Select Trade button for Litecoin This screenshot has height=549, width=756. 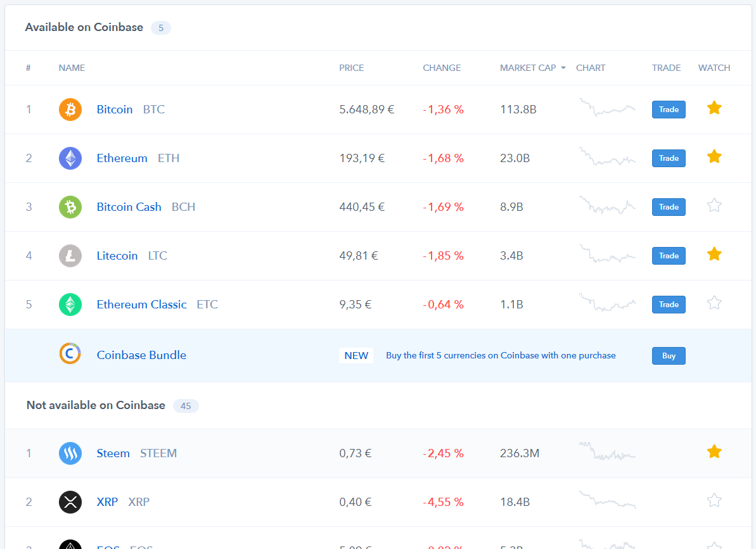(x=669, y=256)
